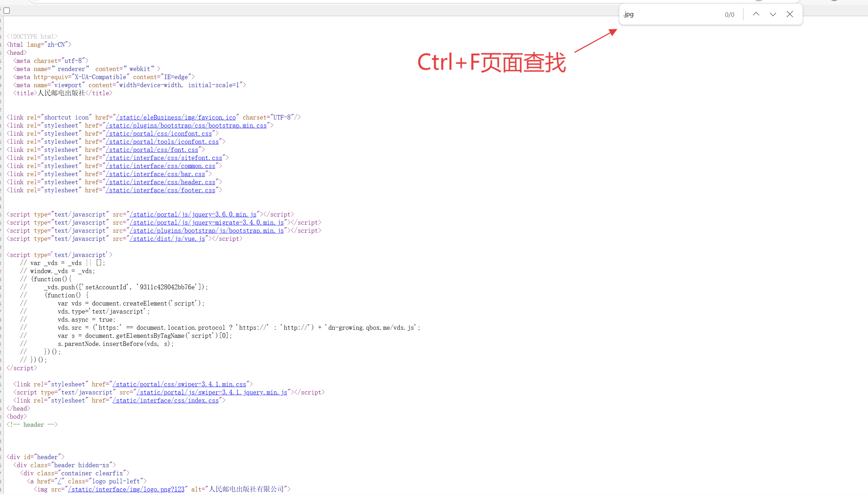Open swiper-3.4.1.min.css link
This screenshot has width=868, height=495.
[x=180, y=384]
